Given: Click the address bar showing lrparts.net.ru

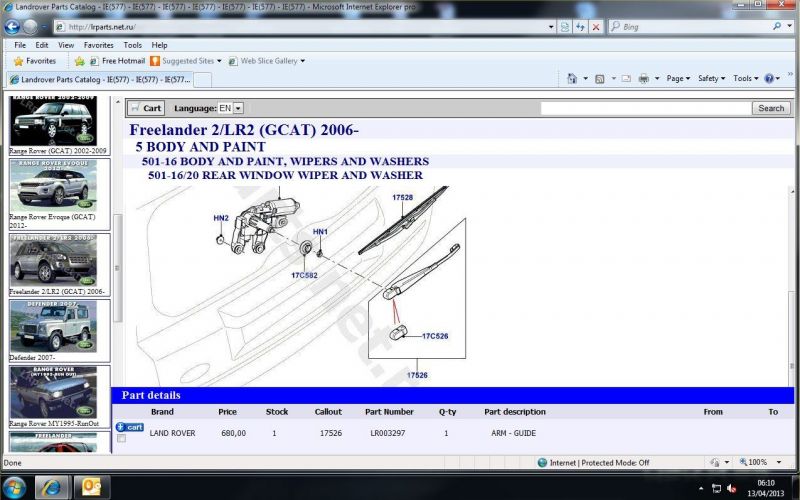Looking at the screenshot, I should [x=301, y=27].
